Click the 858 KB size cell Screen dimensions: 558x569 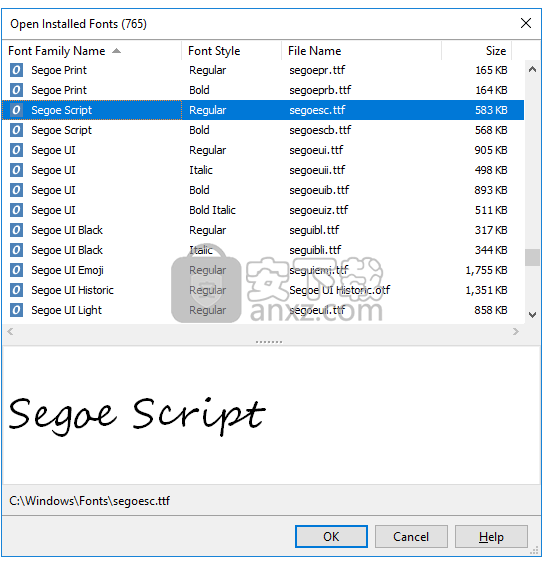coord(491,310)
